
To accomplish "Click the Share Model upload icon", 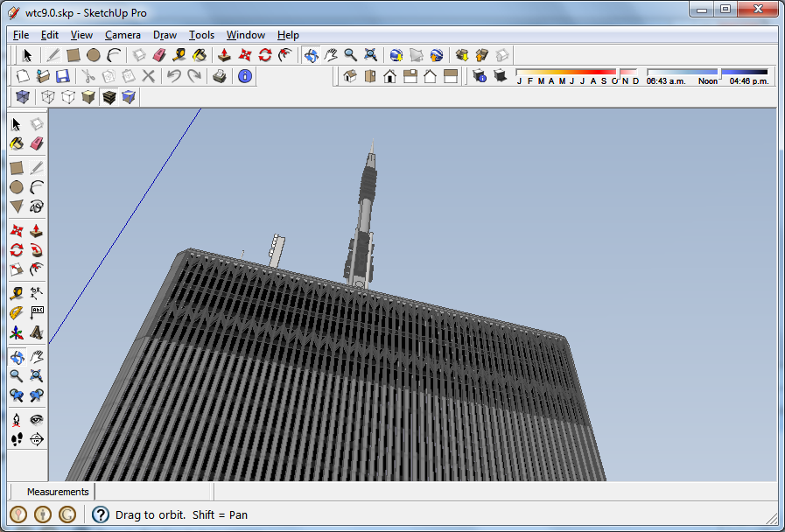I will click(x=481, y=54).
